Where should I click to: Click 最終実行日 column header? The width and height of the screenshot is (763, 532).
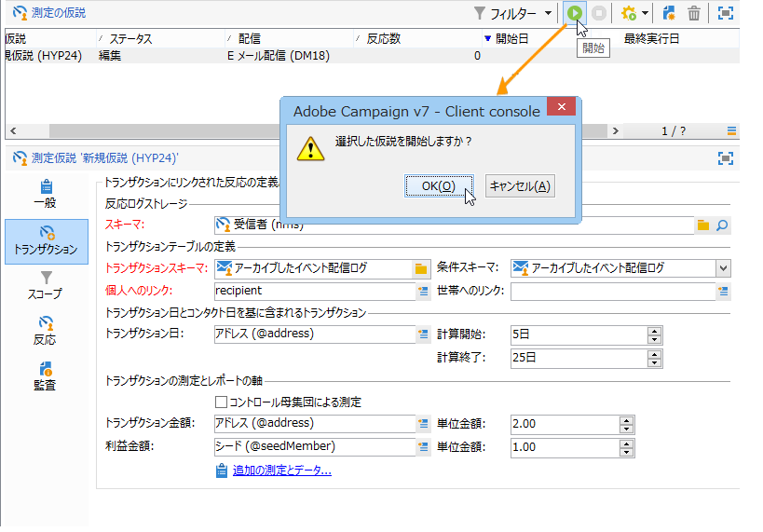click(x=651, y=38)
